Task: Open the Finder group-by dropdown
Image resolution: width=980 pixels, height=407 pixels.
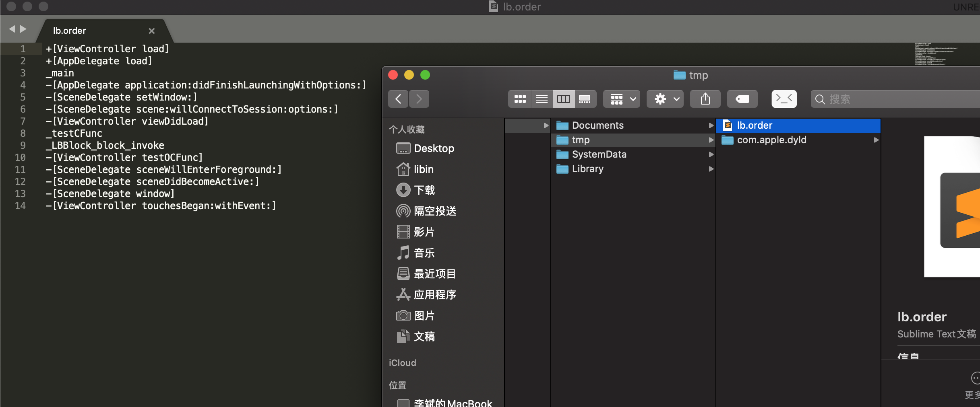Action: click(x=622, y=99)
